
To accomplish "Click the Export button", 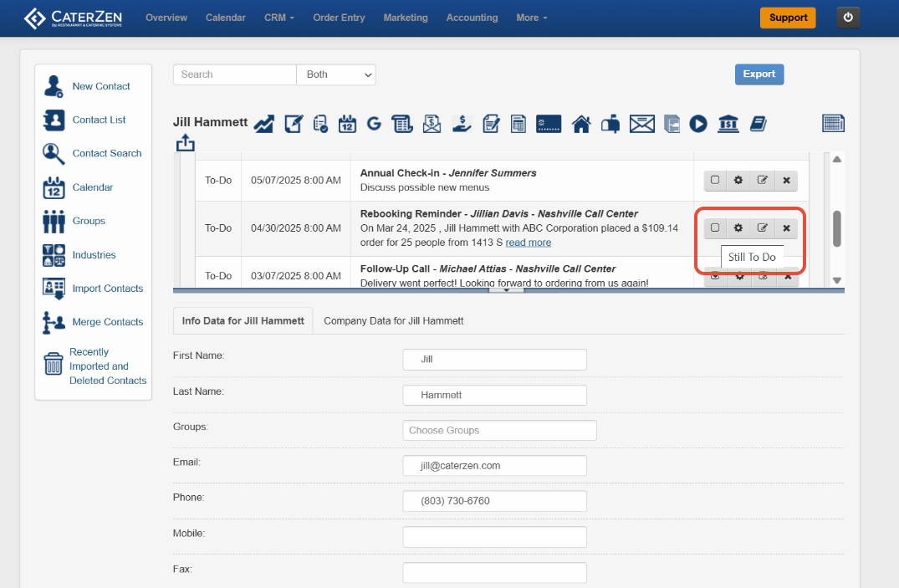I will click(759, 74).
